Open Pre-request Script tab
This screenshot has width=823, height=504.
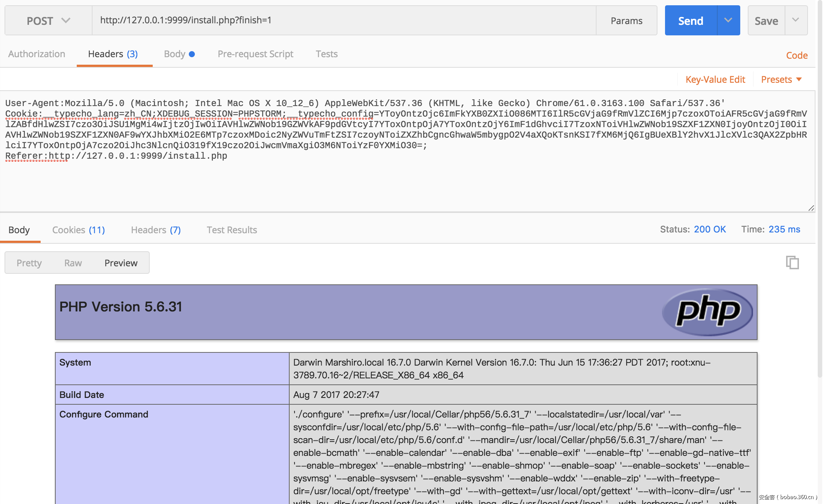[255, 54]
